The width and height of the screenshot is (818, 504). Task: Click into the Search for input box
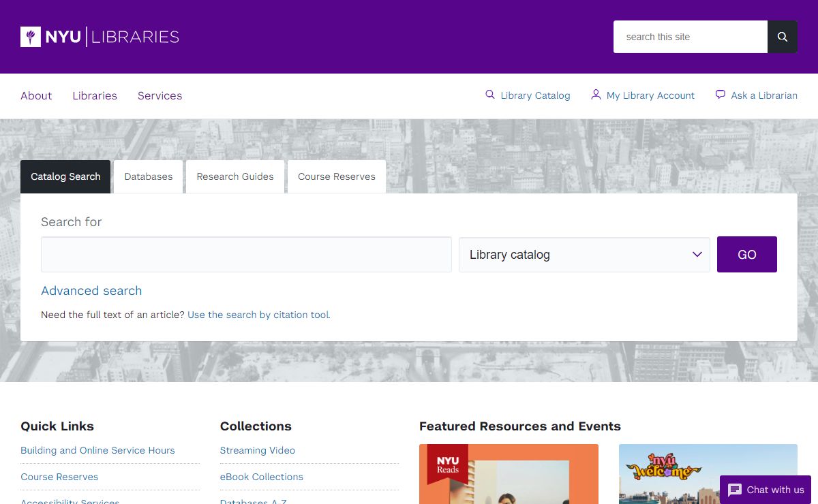coord(246,255)
